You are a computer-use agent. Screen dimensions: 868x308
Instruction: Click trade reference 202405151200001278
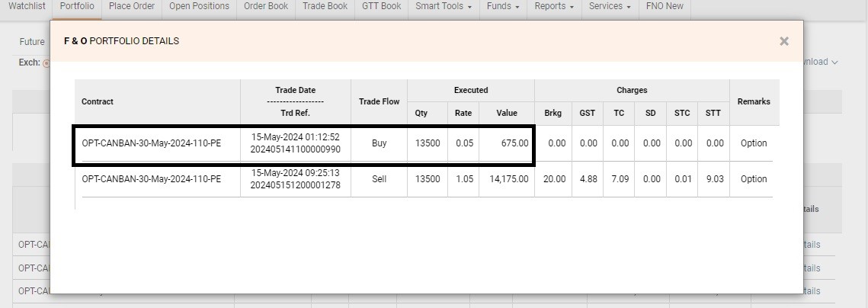295,185
